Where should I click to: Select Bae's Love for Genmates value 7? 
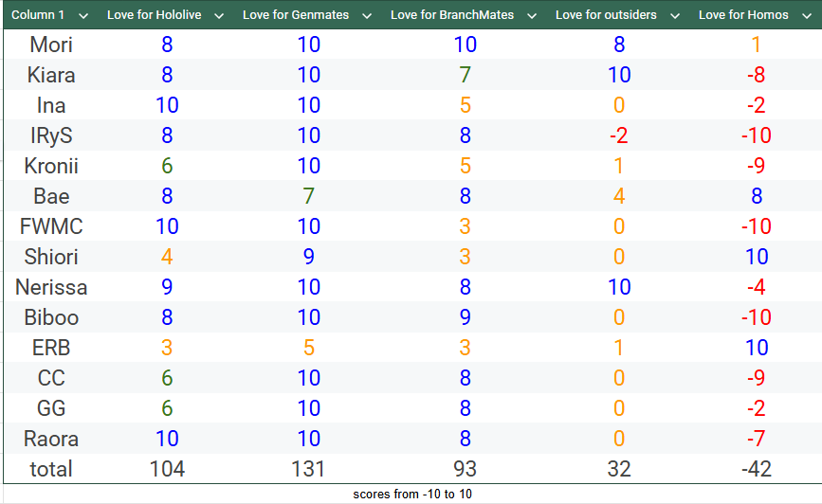click(x=308, y=196)
